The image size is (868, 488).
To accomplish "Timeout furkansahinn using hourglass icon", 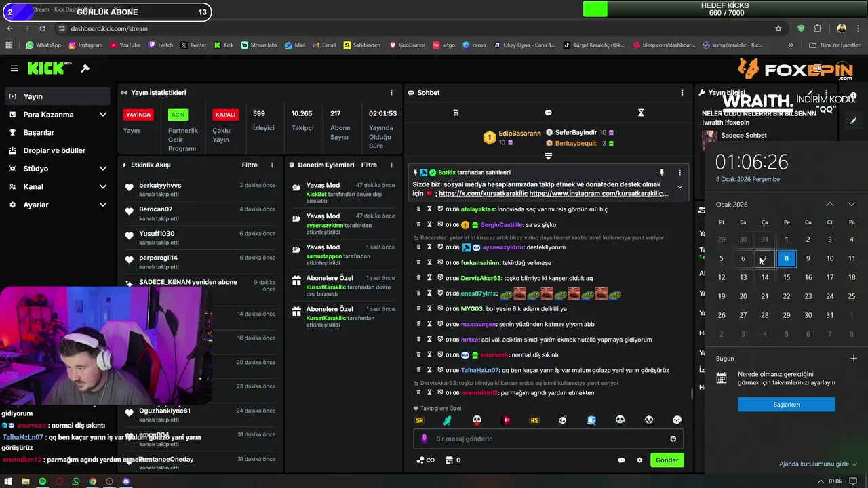I will click(x=429, y=262).
